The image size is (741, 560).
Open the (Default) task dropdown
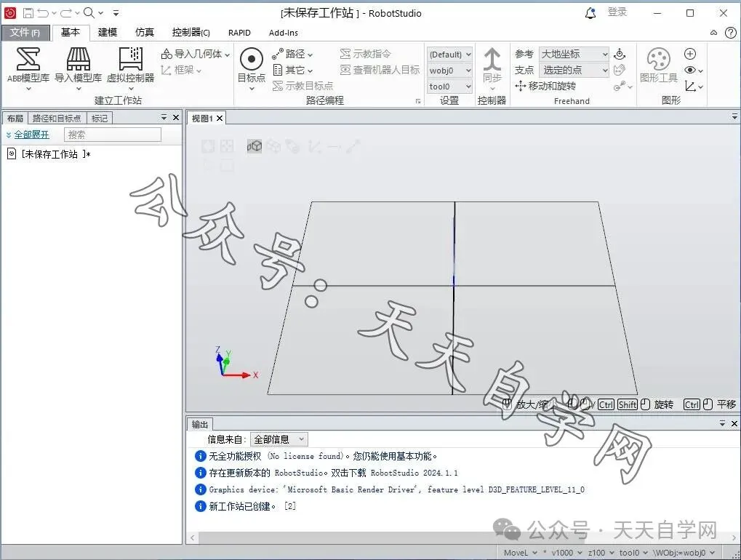(449, 55)
